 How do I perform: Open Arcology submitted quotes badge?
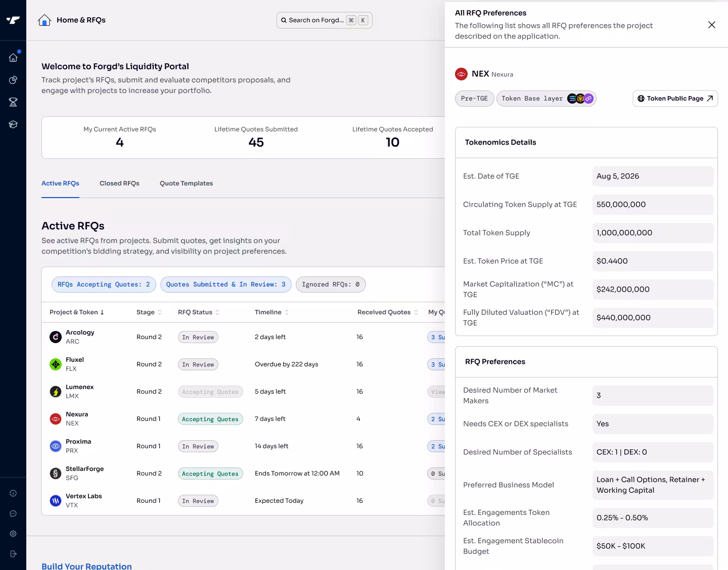[436, 337]
